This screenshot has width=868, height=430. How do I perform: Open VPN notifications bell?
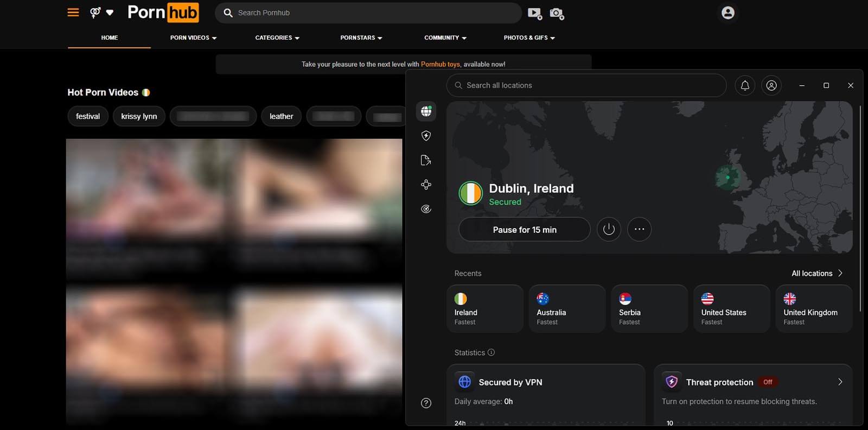[745, 85]
